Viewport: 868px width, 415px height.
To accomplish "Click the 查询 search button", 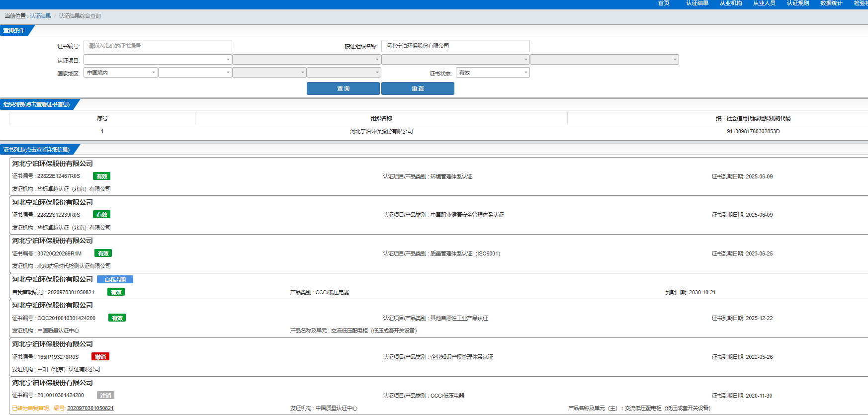I will point(343,88).
